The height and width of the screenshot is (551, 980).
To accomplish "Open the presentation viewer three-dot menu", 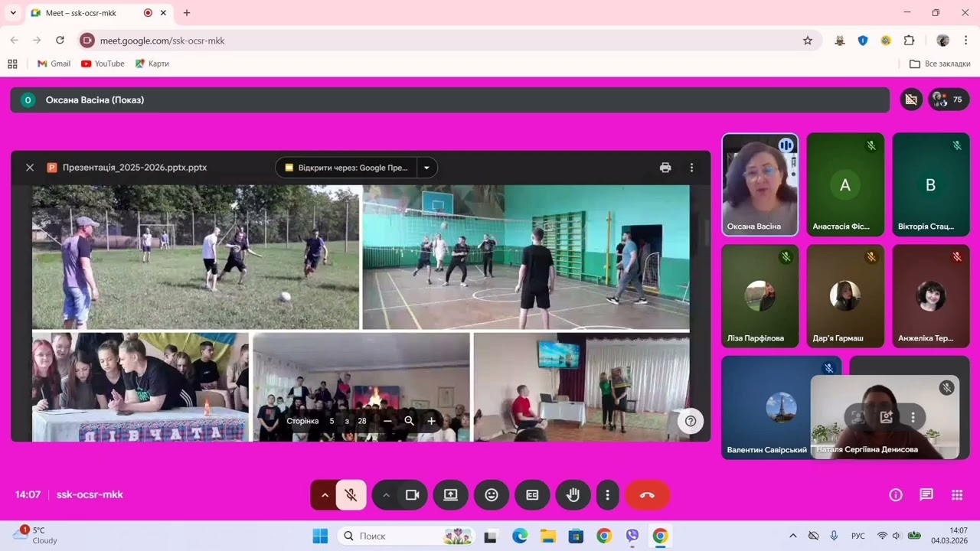I will coord(691,168).
